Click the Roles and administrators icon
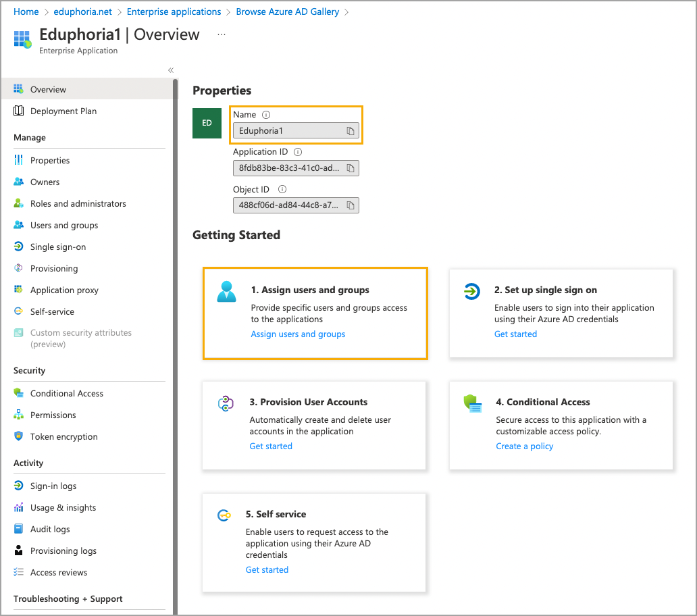This screenshot has width=697, height=616. (x=18, y=203)
